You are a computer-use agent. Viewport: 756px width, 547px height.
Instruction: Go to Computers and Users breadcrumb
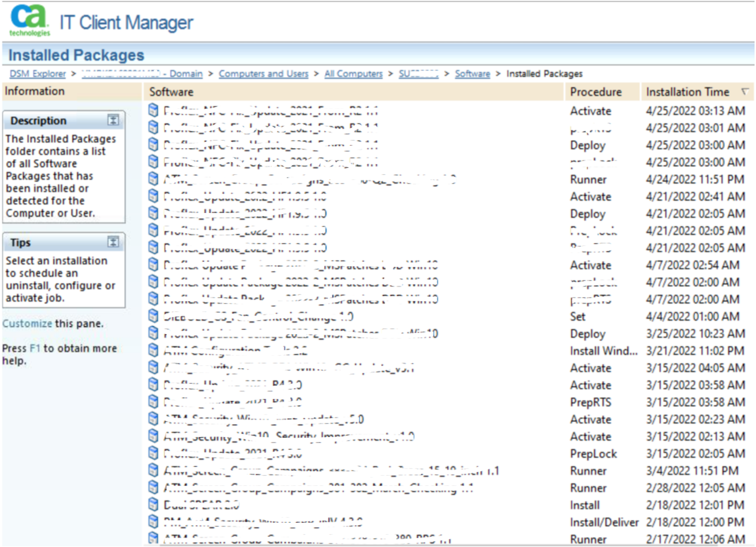coord(263,74)
